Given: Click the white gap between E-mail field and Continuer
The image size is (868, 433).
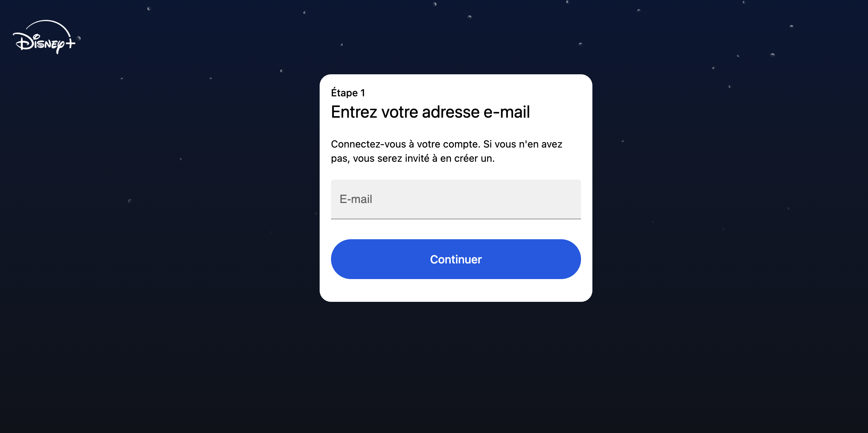Looking at the screenshot, I should point(456,229).
